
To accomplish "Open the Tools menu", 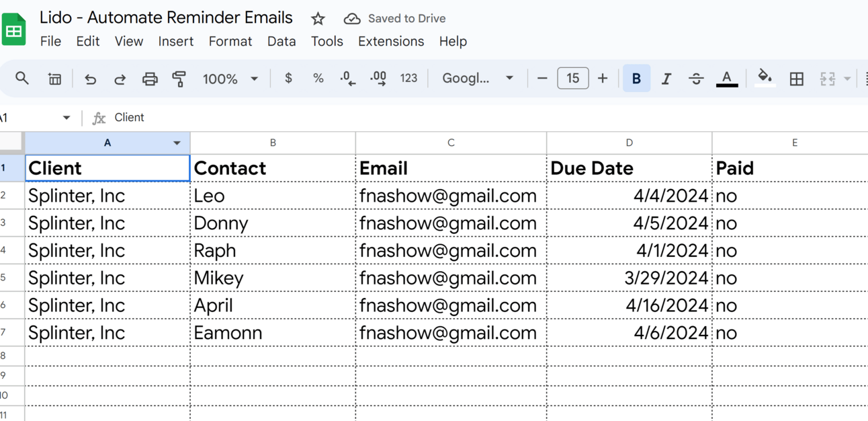I will tap(327, 42).
